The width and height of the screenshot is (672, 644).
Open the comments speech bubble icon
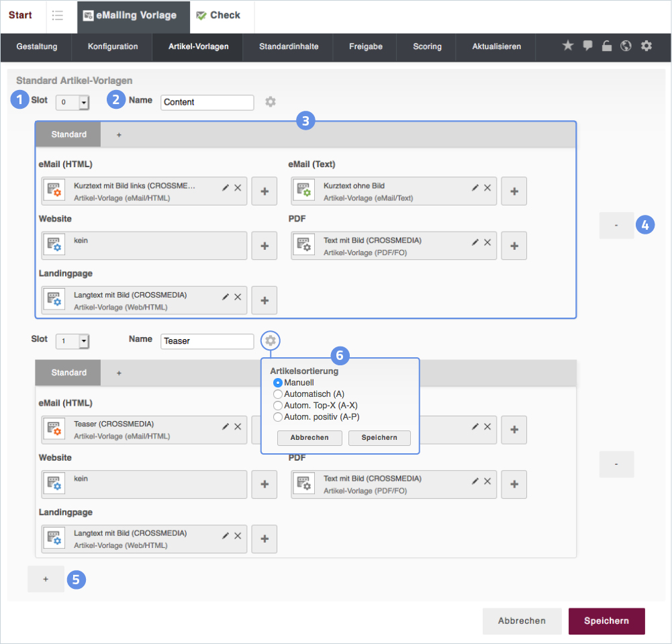tap(587, 46)
